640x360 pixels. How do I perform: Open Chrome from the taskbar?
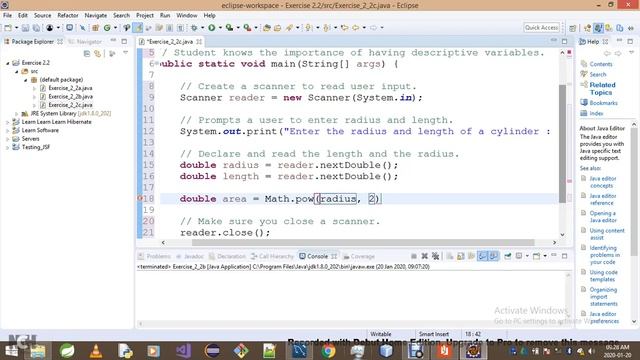(328, 351)
